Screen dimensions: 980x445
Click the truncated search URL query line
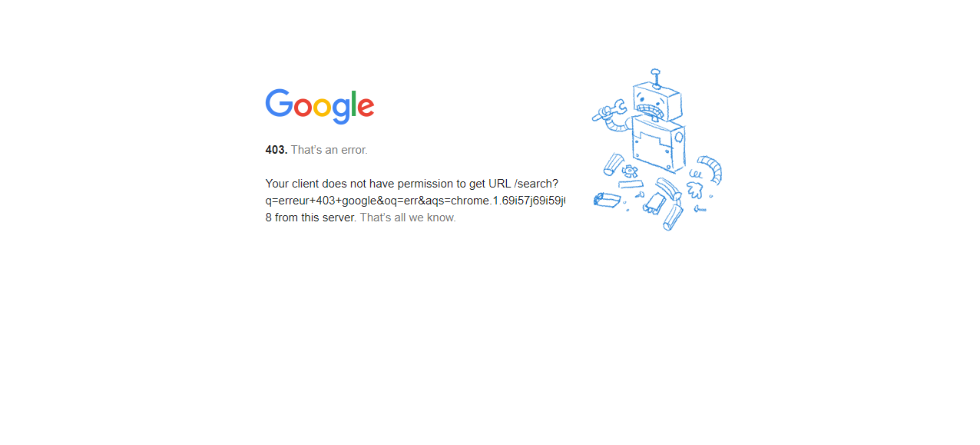point(416,201)
